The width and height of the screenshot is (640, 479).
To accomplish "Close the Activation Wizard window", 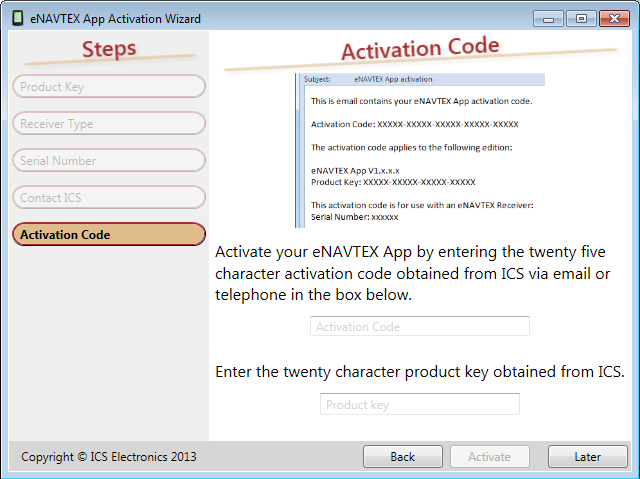I will coord(614,19).
